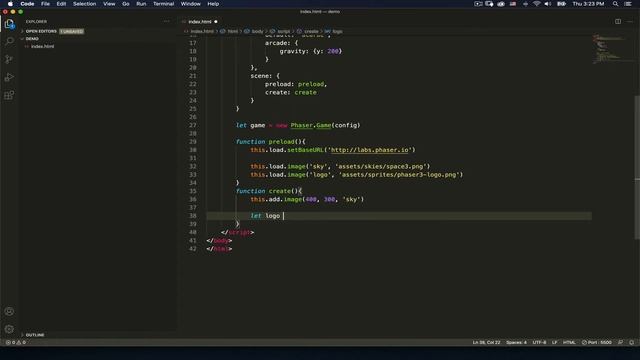The height and width of the screenshot is (360, 640).
Task: Change encoding via UTF-8
Action: [x=539, y=342]
